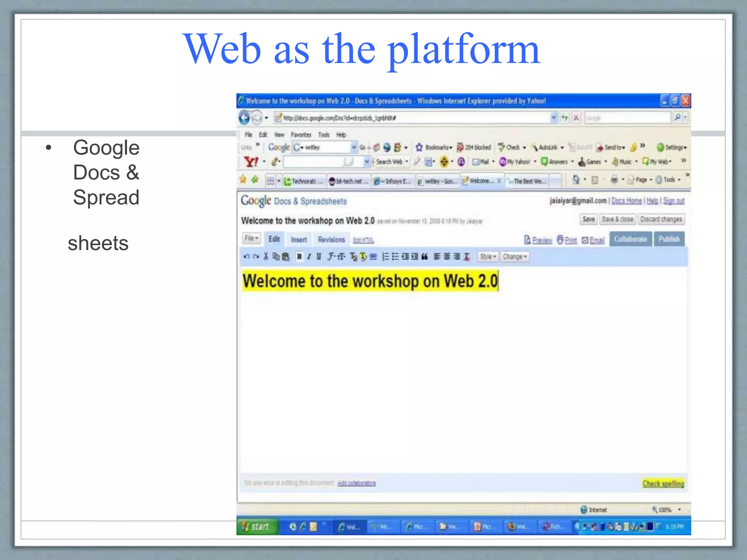Toggle Align right in the editor toolbar

[457, 257]
